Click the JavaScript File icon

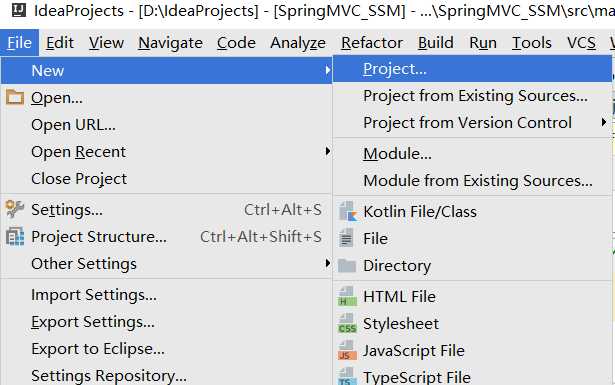coord(348,350)
